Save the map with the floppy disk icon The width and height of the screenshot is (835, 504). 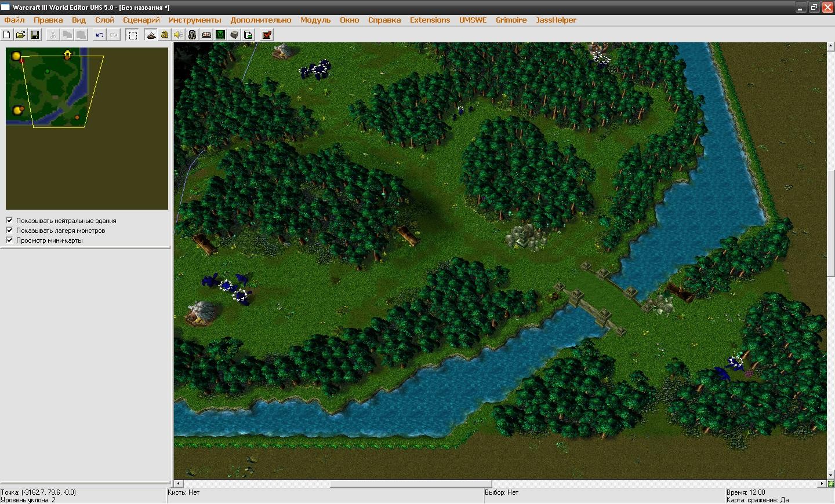click(x=35, y=35)
